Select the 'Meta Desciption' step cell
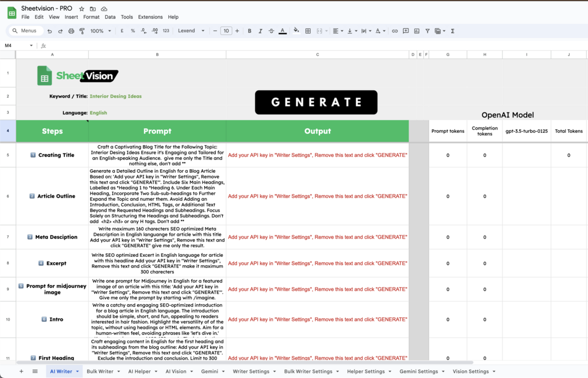The width and height of the screenshot is (588, 378). coord(52,237)
